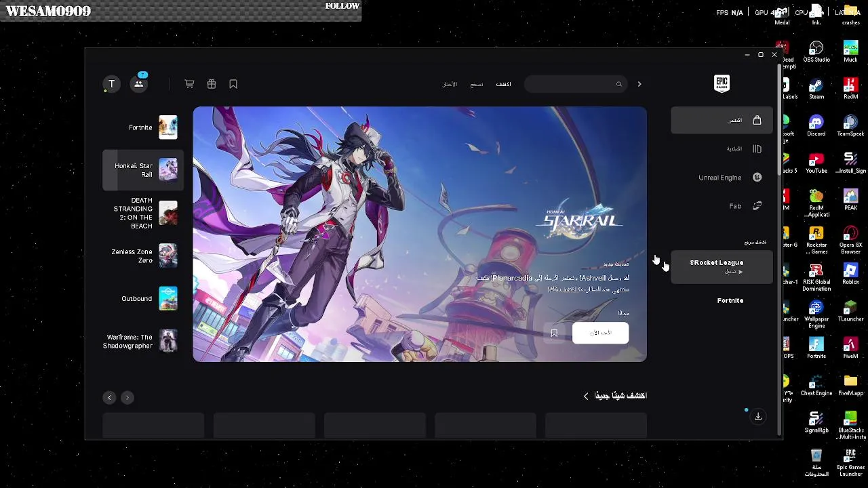Open Epic Games Launcher desktop shortcut
868x488 pixels.
click(850, 462)
